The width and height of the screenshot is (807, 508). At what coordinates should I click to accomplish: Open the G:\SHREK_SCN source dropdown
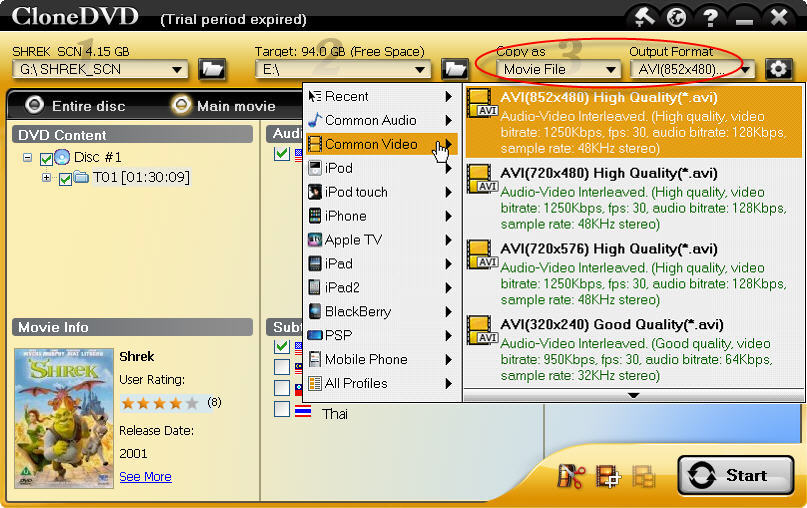(177, 69)
